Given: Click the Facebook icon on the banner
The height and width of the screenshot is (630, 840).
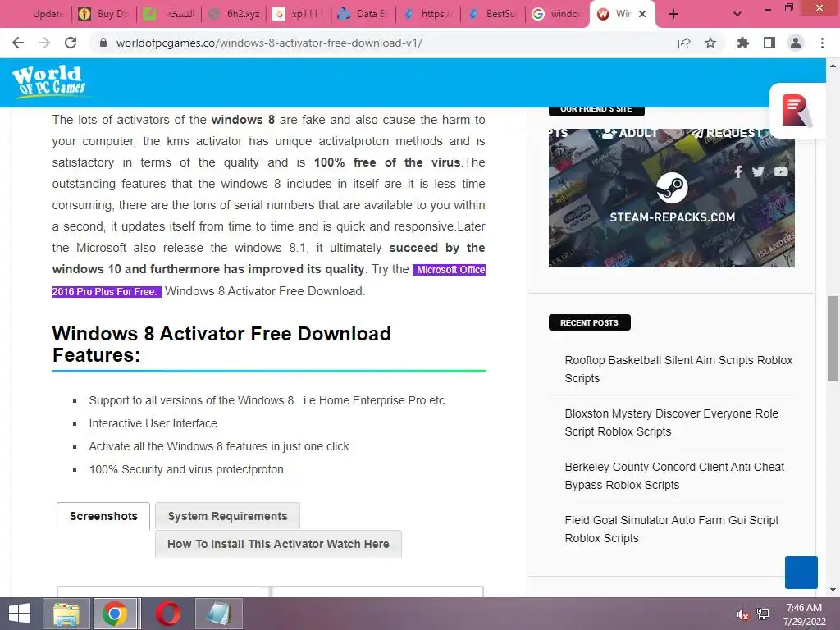Looking at the screenshot, I should click(738, 172).
